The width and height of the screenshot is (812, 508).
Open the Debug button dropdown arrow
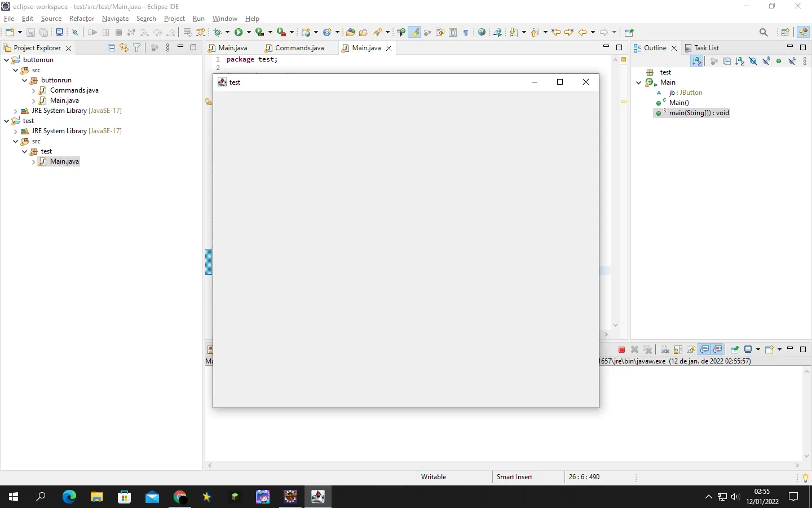228,32
